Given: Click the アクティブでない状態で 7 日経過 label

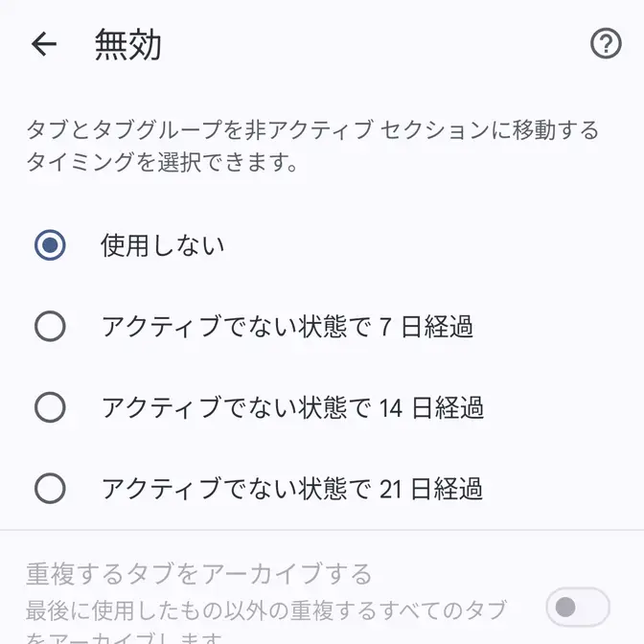Looking at the screenshot, I should (x=287, y=327).
